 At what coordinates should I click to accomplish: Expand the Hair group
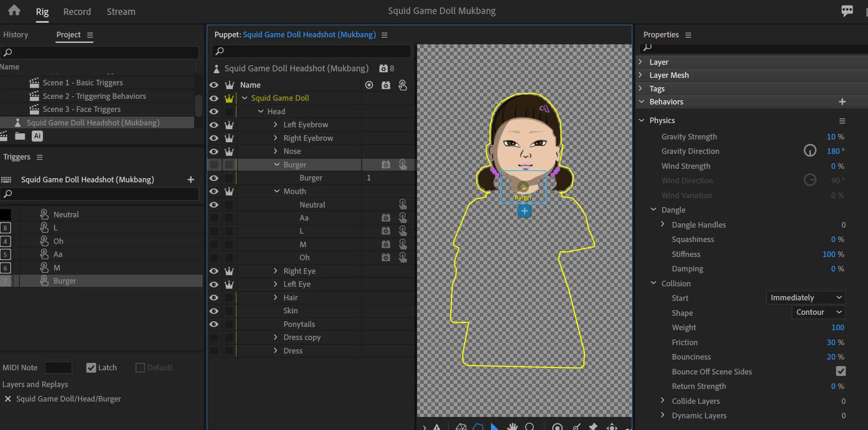click(x=275, y=298)
